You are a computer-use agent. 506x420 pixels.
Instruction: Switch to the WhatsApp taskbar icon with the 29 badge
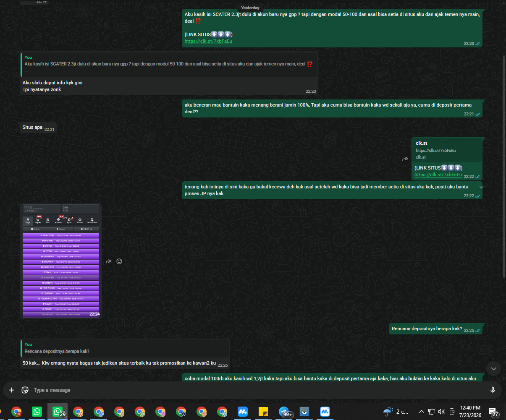pyautogui.click(x=58, y=412)
